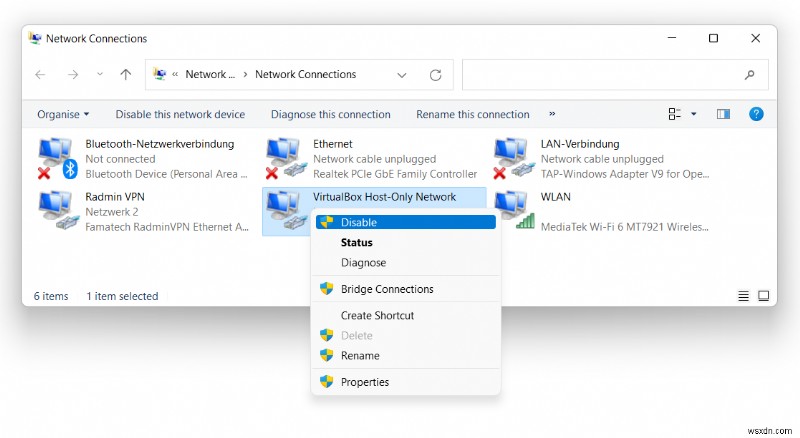Refresh the Network Connections view
Image resolution: width=800 pixels, height=438 pixels.
(x=435, y=75)
